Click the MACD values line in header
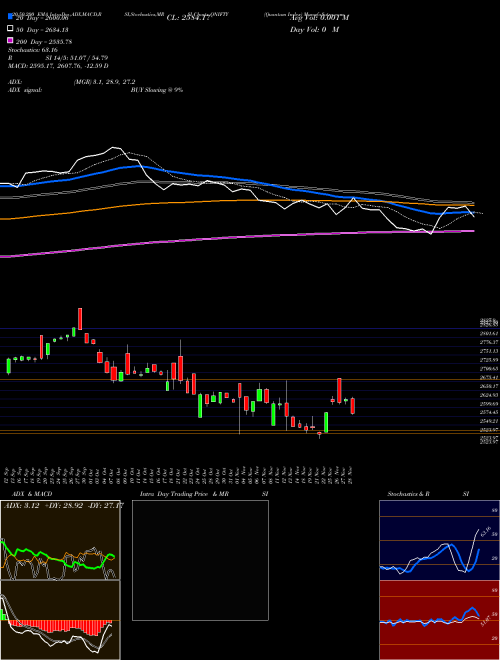 58,66
